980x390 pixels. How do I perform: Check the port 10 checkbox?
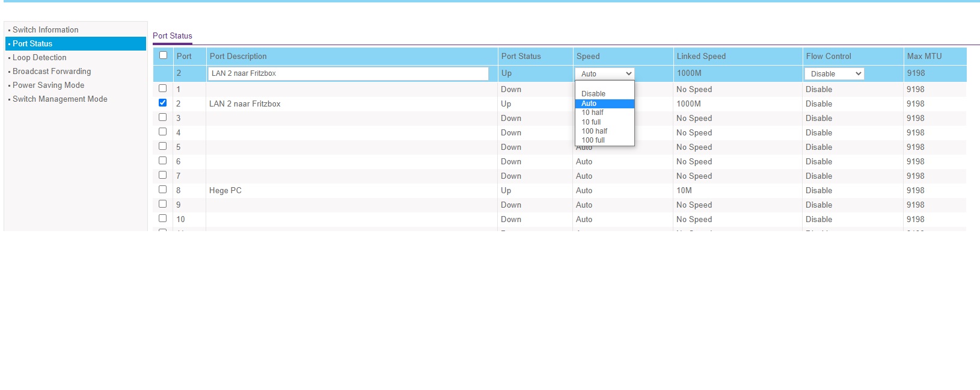coord(162,218)
